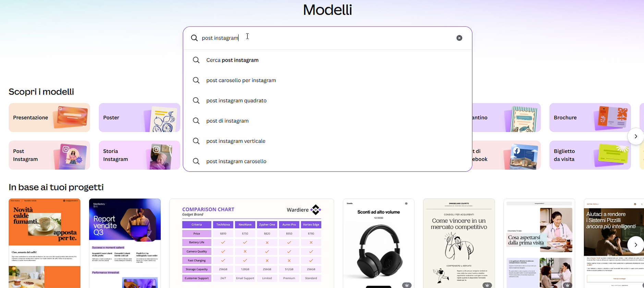This screenshot has height=288, width=644.
Task: Open the Presentazione template category
Action: point(49,117)
